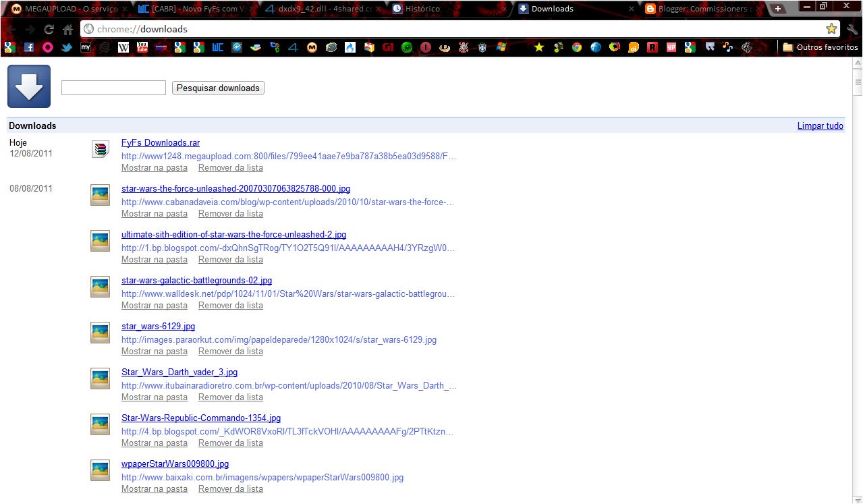
Task: Close the Downloads tab
Action: point(631,9)
